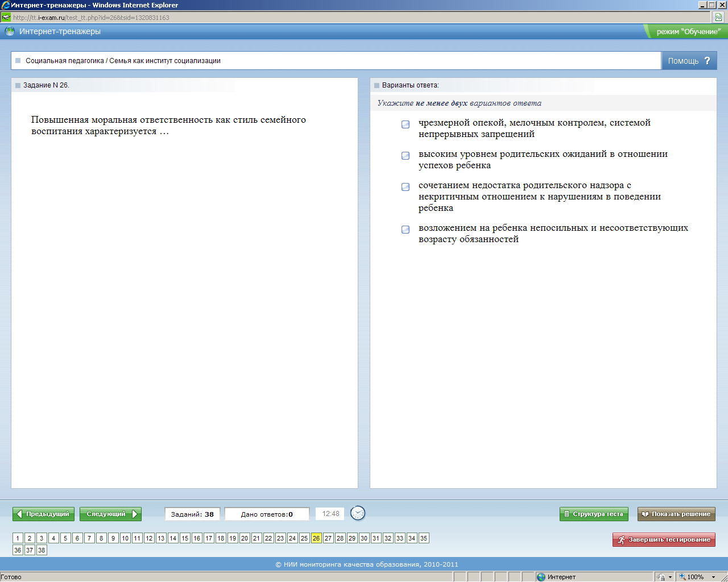Screen dimensions: 728x582
Task: Click breadcrumb 'Социальная педагогика / Семья как институт социализации'
Action: point(123,61)
